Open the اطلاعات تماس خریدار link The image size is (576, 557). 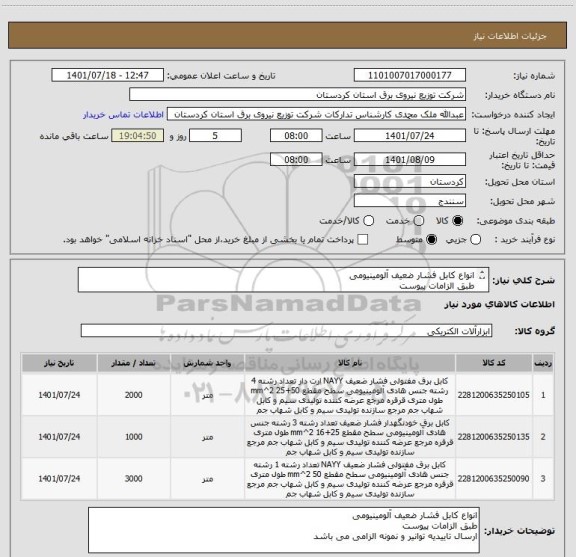pos(123,115)
